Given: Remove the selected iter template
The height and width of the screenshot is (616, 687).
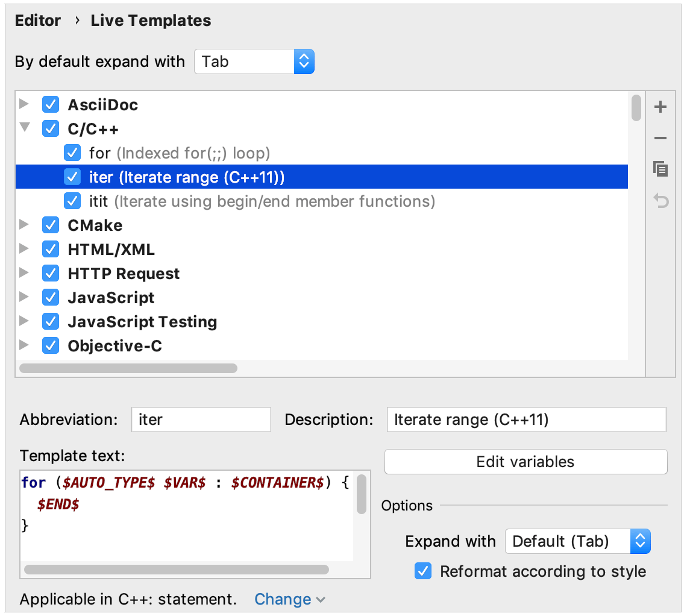Looking at the screenshot, I should point(660,138).
